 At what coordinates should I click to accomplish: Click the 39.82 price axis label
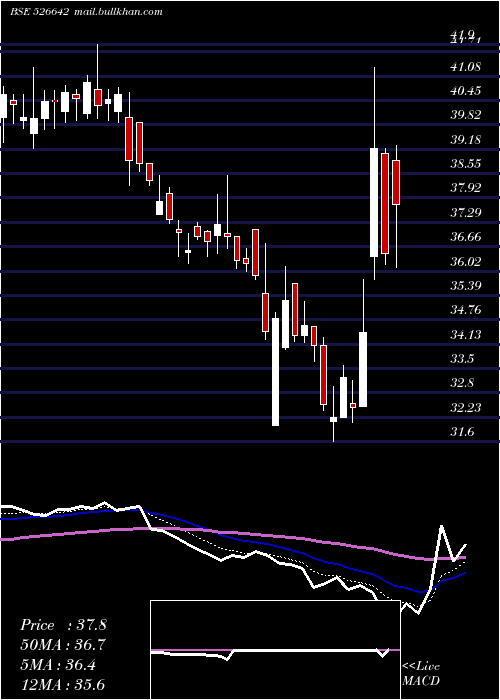coord(466,115)
